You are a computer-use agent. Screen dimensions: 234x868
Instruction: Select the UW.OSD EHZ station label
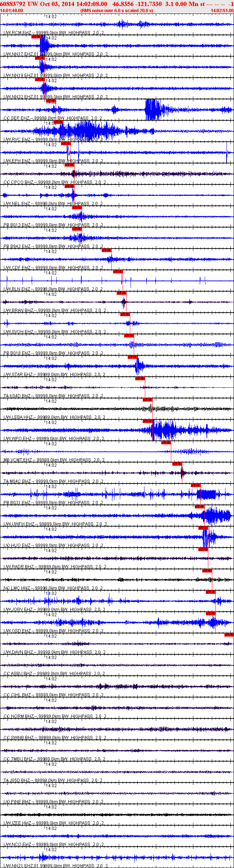click(17, 631)
